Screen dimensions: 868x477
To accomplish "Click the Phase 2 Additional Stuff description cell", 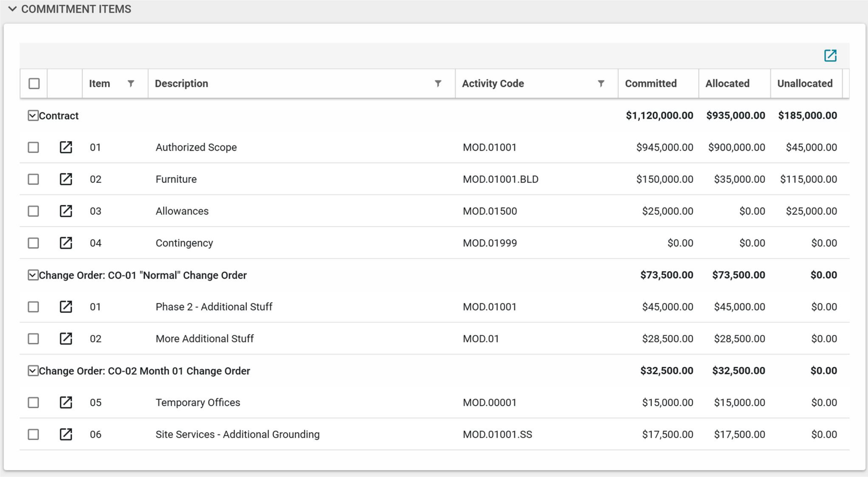I will pyautogui.click(x=214, y=307).
